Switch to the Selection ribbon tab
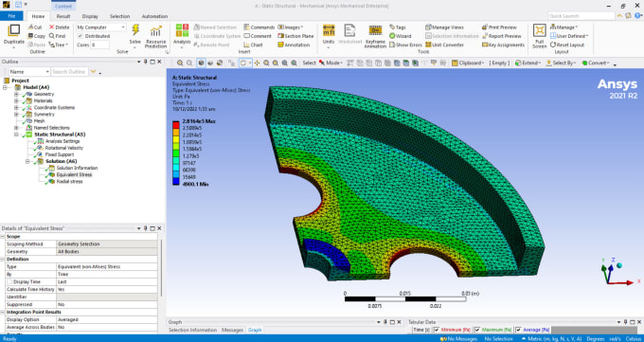This screenshot has height=342, width=644. (119, 16)
